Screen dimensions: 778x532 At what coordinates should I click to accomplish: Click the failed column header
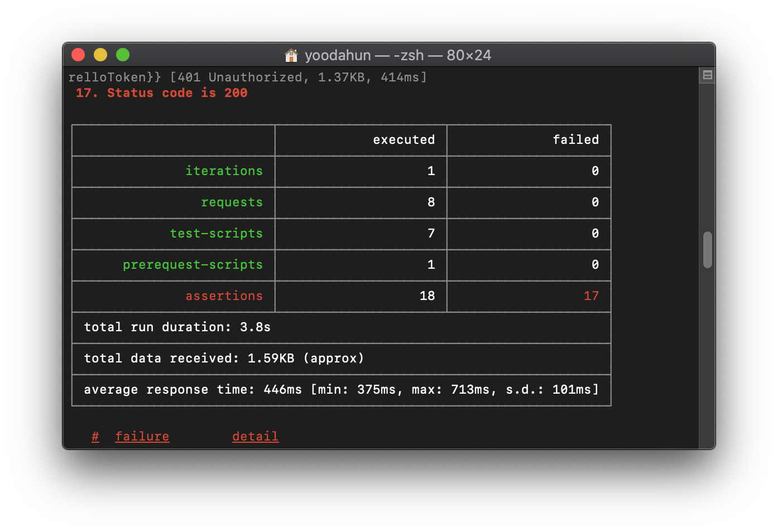[x=575, y=140]
